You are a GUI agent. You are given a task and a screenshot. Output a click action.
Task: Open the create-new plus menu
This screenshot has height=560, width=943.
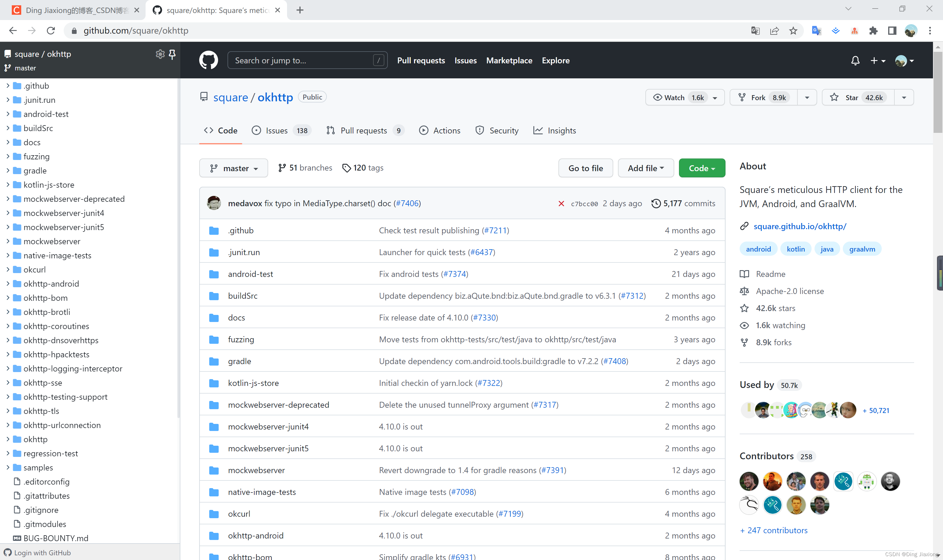click(877, 60)
